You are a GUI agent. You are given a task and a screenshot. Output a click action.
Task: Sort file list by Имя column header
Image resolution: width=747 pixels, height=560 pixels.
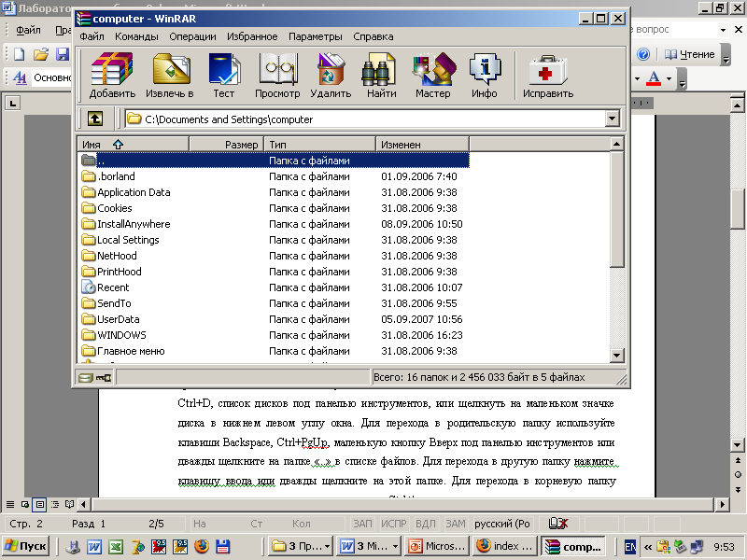(x=134, y=145)
